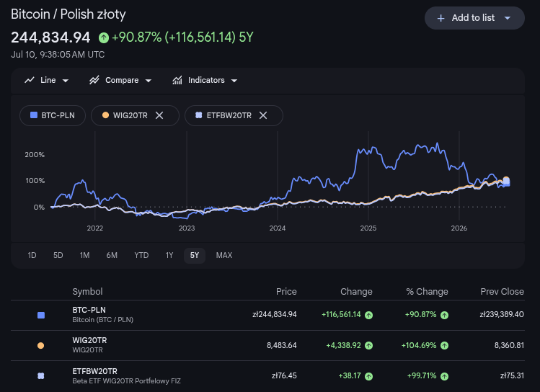Click the Compare chart icon
The height and width of the screenshot is (392, 540).
[x=94, y=80]
